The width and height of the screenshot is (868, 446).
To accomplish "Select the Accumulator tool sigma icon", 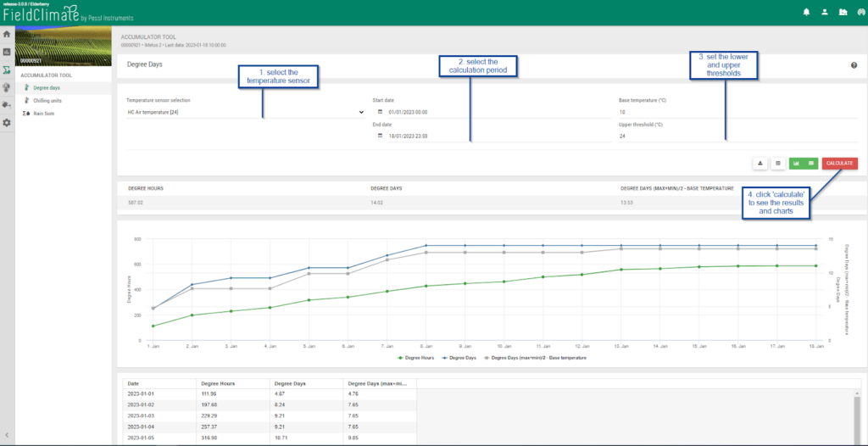I will pyautogui.click(x=7, y=70).
